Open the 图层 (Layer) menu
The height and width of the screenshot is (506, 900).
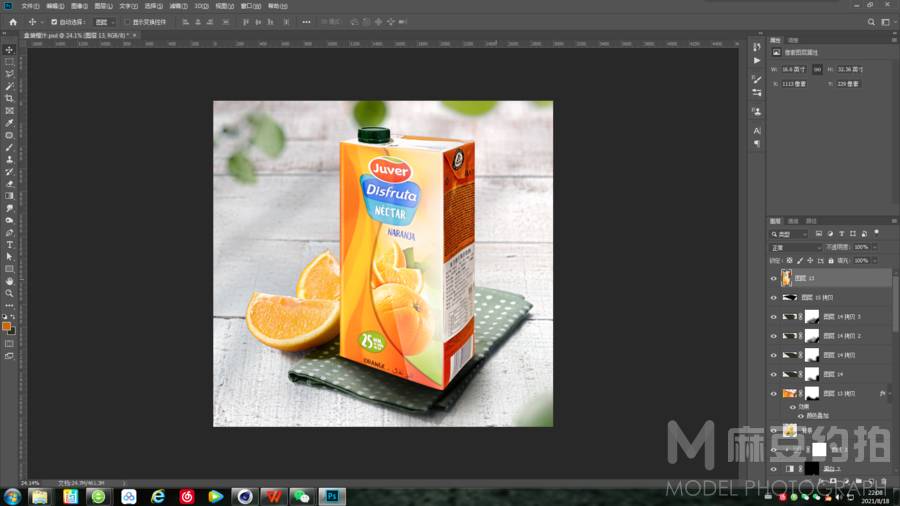(x=103, y=6)
